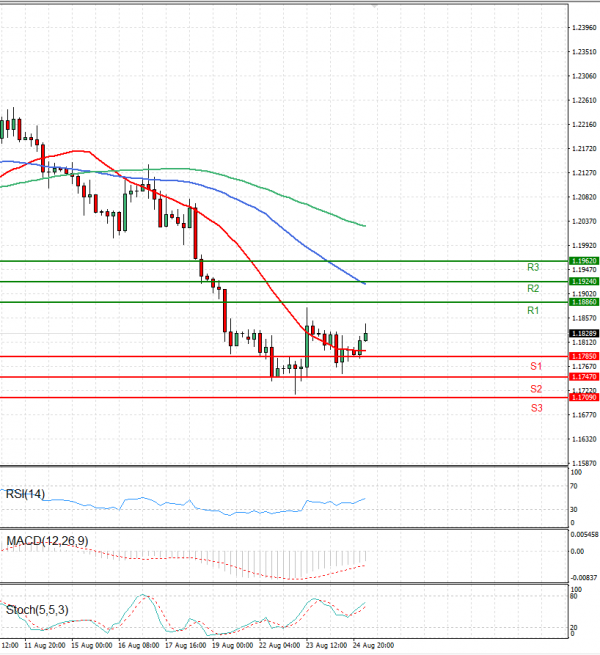Viewport: 600px width, 655px height.
Task: Select the 1.18860 price tag
Action: tap(584, 302)
